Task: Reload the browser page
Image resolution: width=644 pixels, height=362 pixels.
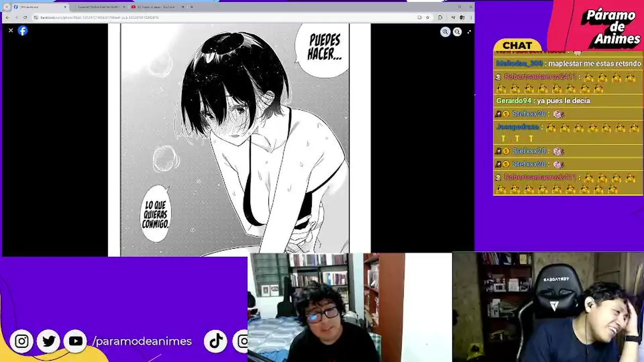Action: 25,17
